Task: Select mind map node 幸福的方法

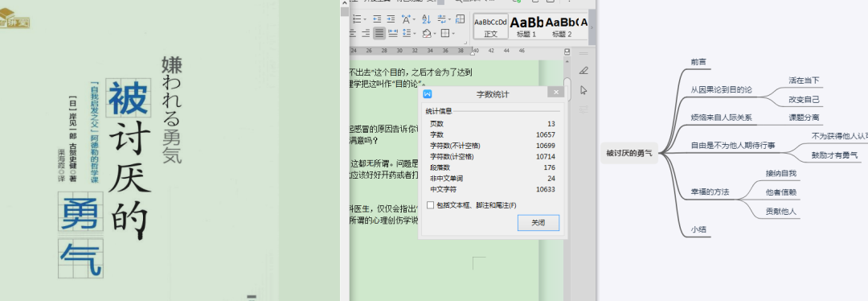Action: (710, 192)
